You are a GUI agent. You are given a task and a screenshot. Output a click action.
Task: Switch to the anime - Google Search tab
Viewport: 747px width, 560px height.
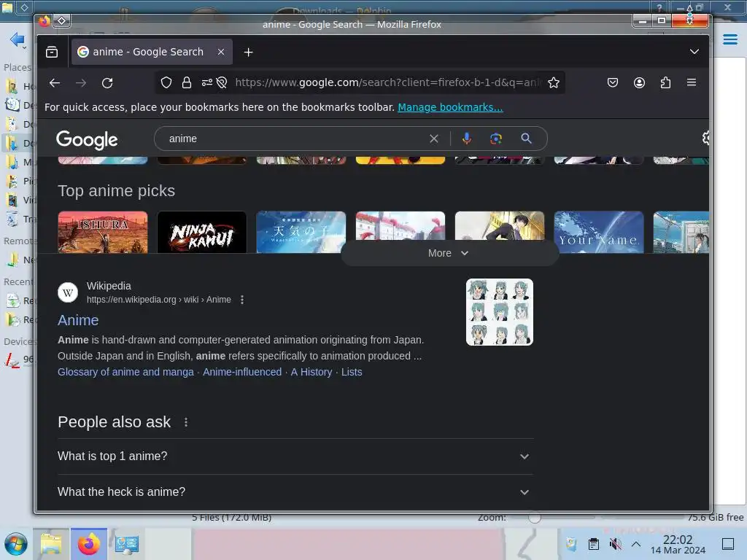[x=152, y=52]
